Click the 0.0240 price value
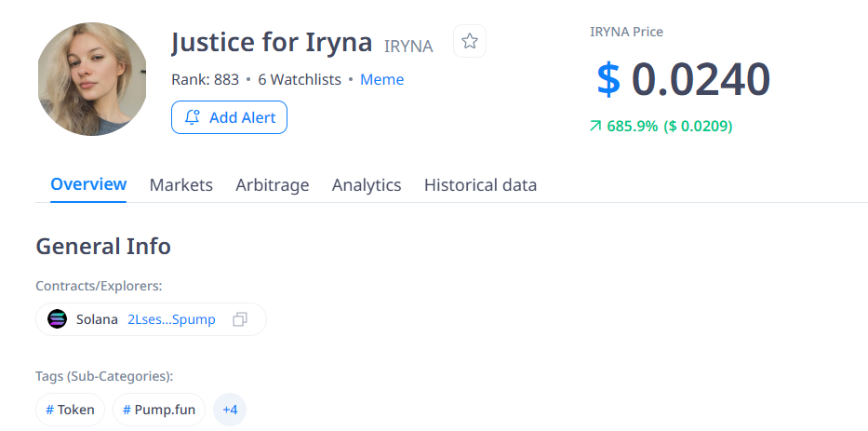This screenshot has height=431, width=868. (x=701, y=79)
